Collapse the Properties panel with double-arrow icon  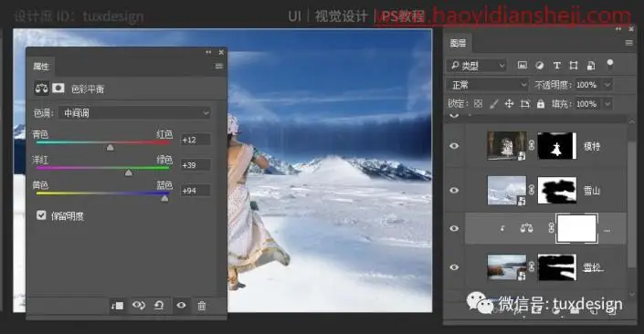click(208, 52)
